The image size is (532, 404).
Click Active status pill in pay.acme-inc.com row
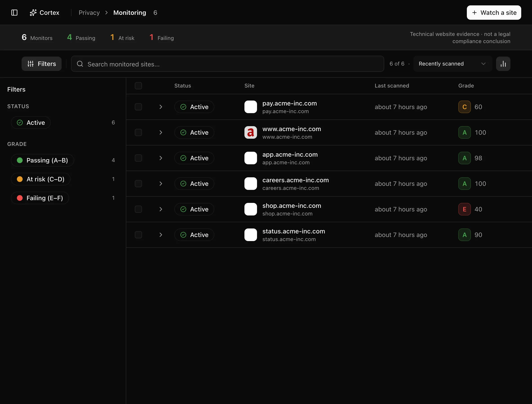coord(194,107)
